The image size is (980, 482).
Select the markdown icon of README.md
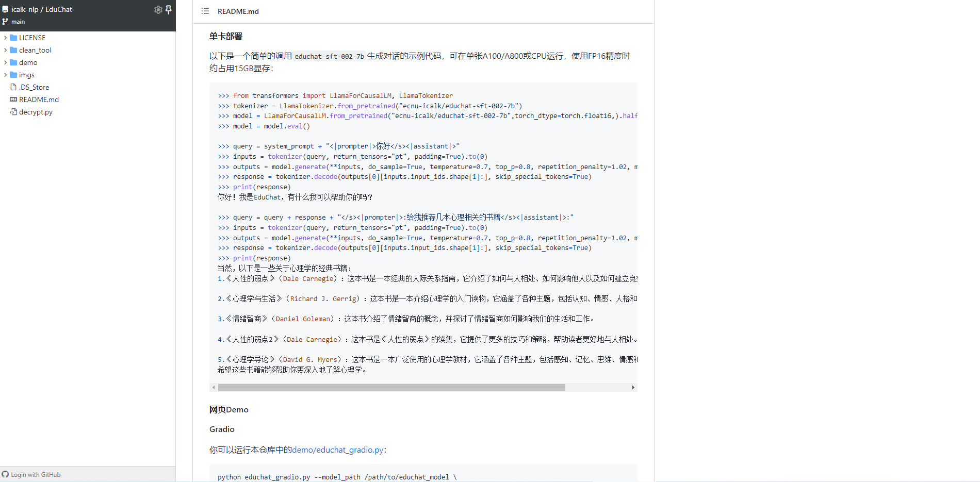[x=14, y=99]
